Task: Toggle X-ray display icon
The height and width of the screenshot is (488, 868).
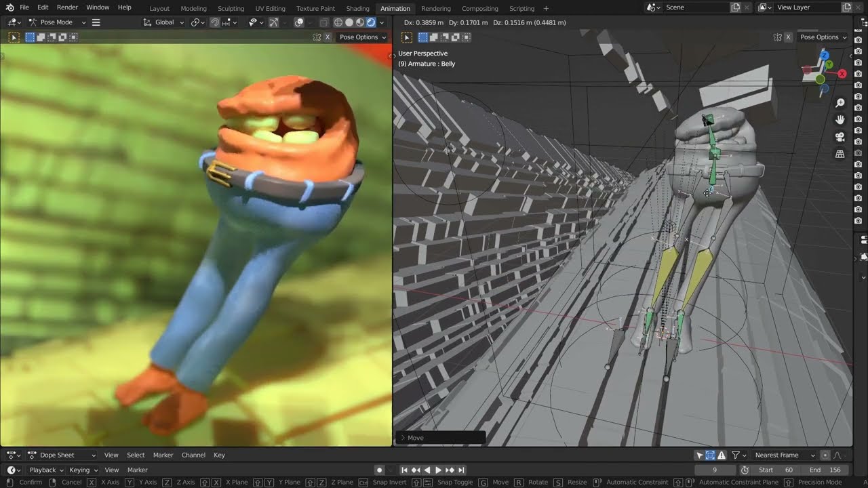Action: (x=324, y=22)
